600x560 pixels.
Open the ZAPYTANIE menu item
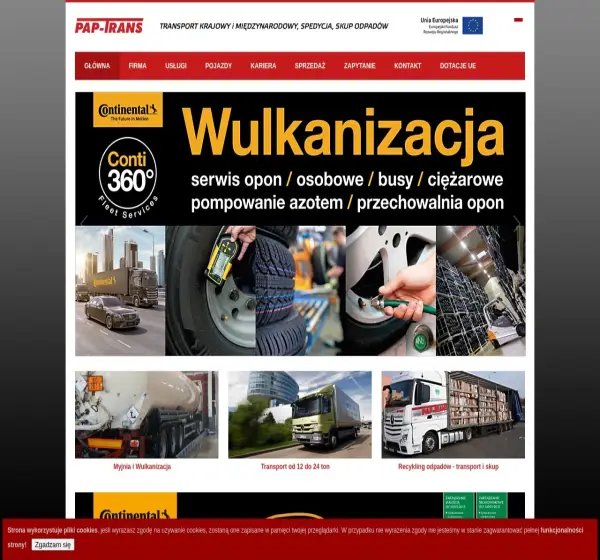[x=359, y=66]
